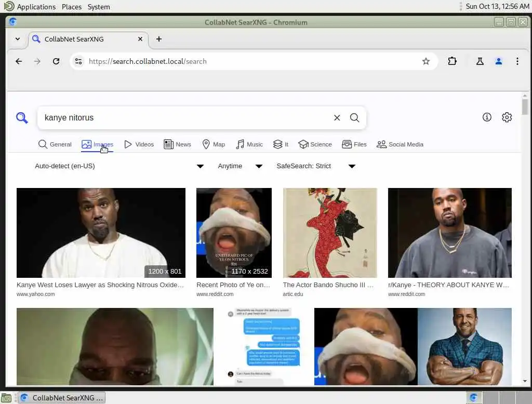Submit search with magnifier button

354,118
